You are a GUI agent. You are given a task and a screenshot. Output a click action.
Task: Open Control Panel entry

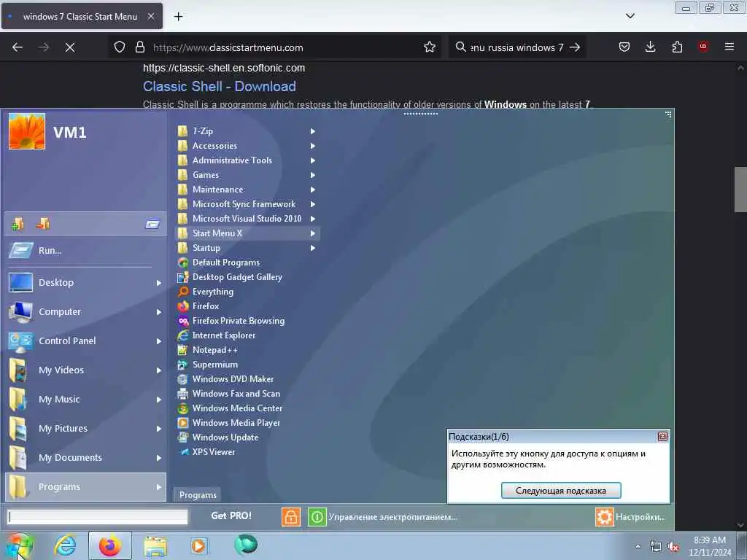pos(86,341)
